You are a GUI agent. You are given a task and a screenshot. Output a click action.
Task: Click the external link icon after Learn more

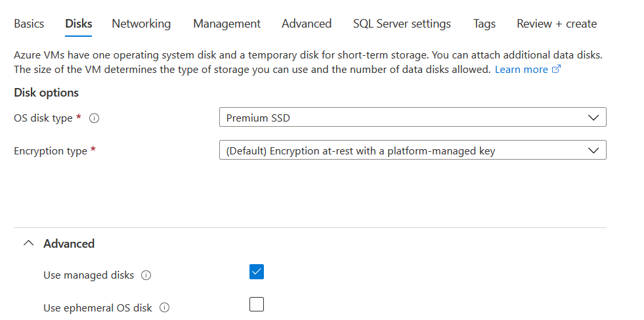pos(556,69)
